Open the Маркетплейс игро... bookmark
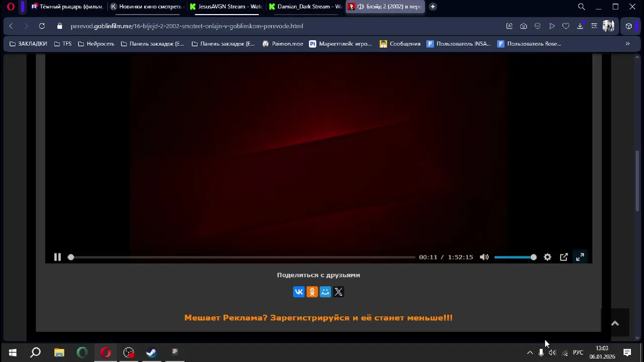Screen dimensions: 644x362 point(341,44)
